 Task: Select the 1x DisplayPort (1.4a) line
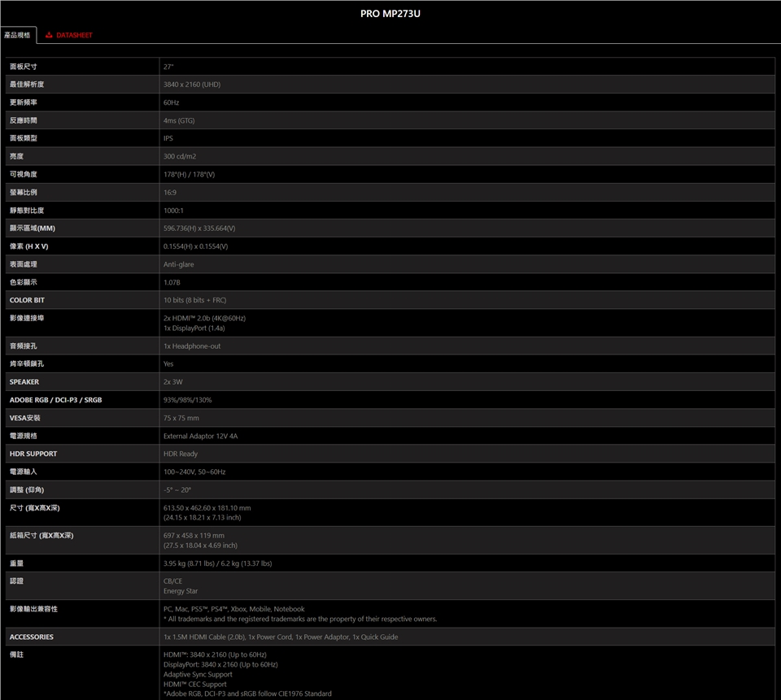pyautogui.click(x=194, y=328)
